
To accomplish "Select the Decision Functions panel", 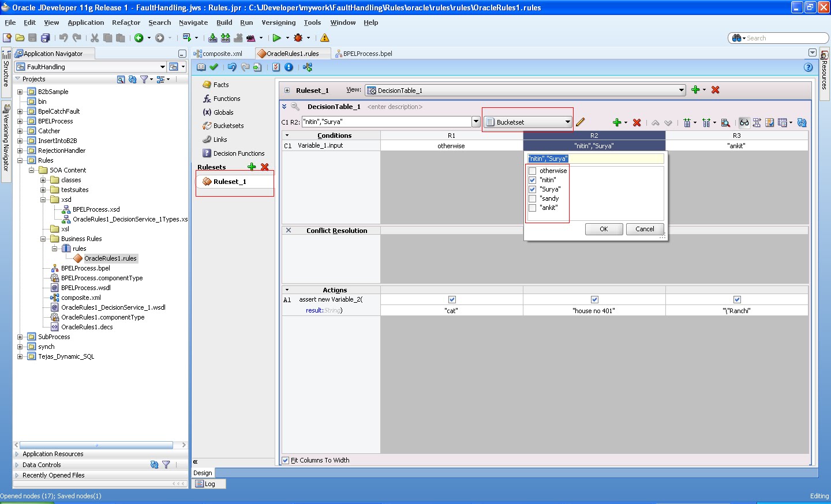I will (x=208, y=153).
